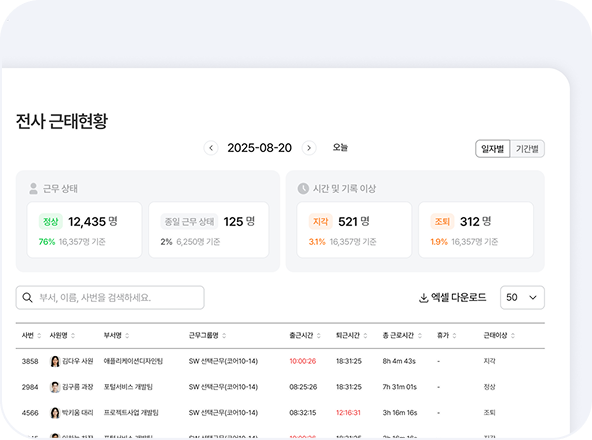This screenshot has height=440, width=592.
Task: Open the 조퇴 312명 card
Action: (x=476, y=230)
